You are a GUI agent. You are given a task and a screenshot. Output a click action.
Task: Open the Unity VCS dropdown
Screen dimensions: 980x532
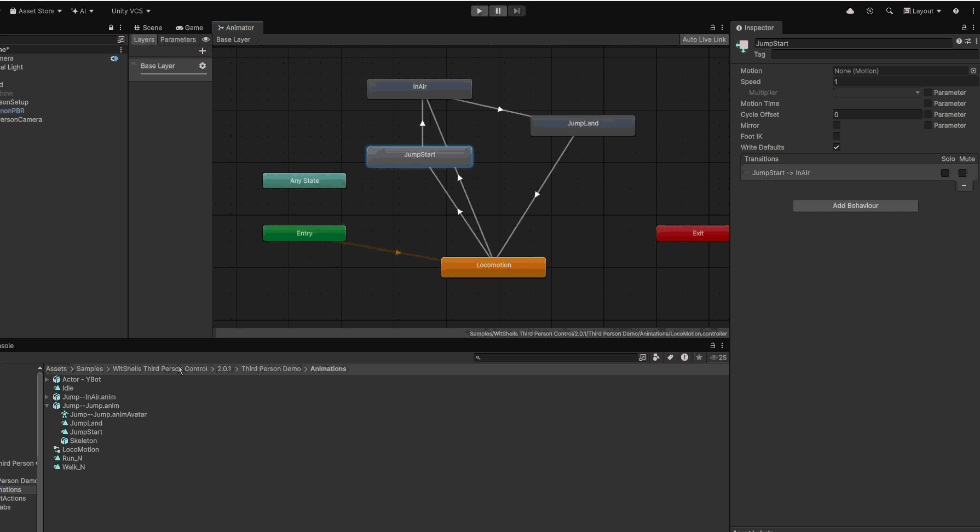pyautogui.click(x=131, y=11)
